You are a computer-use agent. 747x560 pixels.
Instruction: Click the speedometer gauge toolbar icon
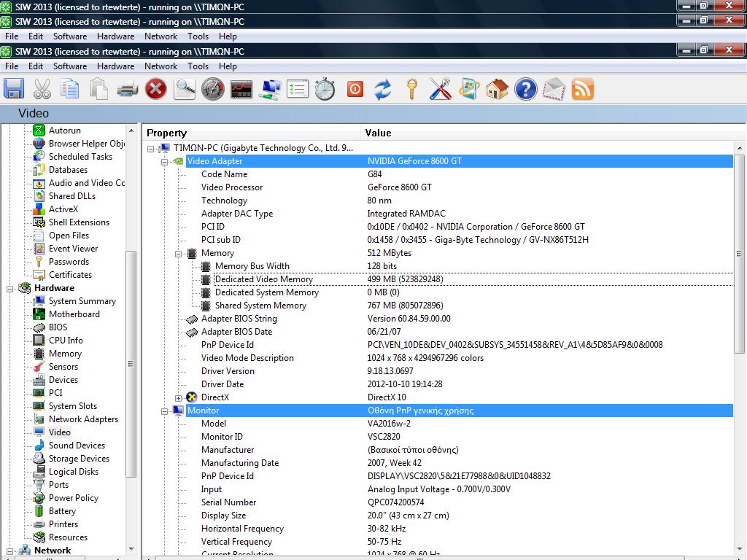coord(212,89)
